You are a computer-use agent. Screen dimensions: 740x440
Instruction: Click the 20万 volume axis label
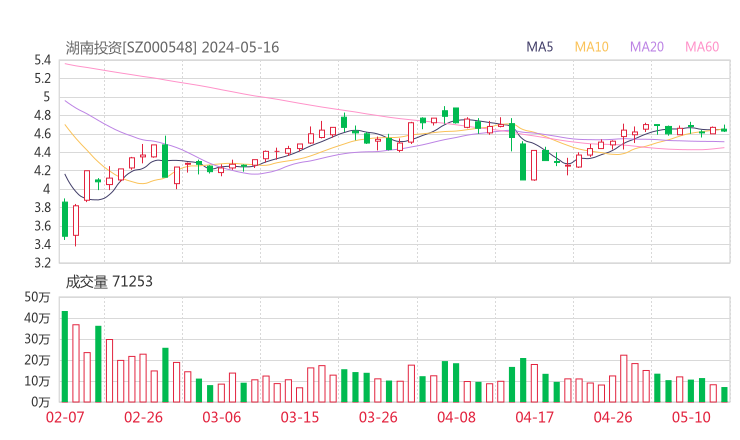tap(37, 360)
